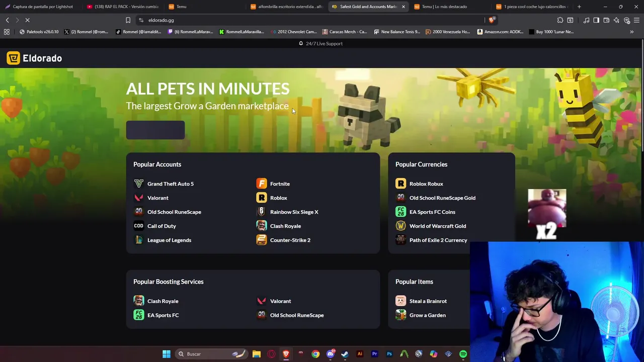Viewport: 644px width, 362px height.
Task: Click the Roblox Robux currency icon
Action: click(x=400, y=184)
